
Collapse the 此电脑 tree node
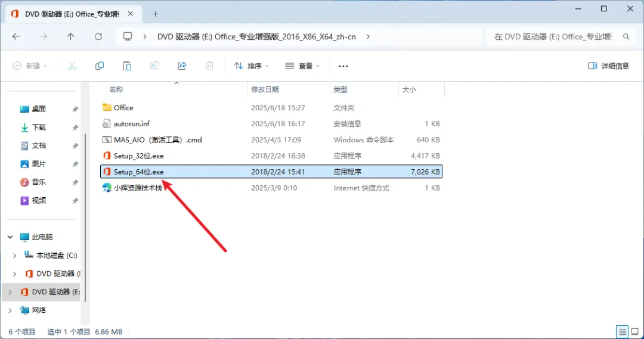pos(10,237)
